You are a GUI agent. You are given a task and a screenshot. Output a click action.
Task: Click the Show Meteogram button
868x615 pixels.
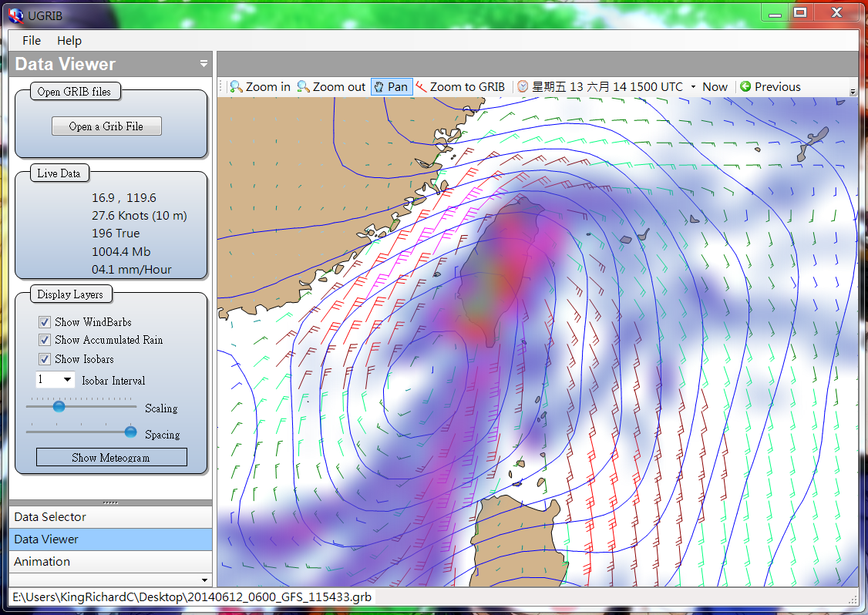pyautogui.click(x=111, y=458)
